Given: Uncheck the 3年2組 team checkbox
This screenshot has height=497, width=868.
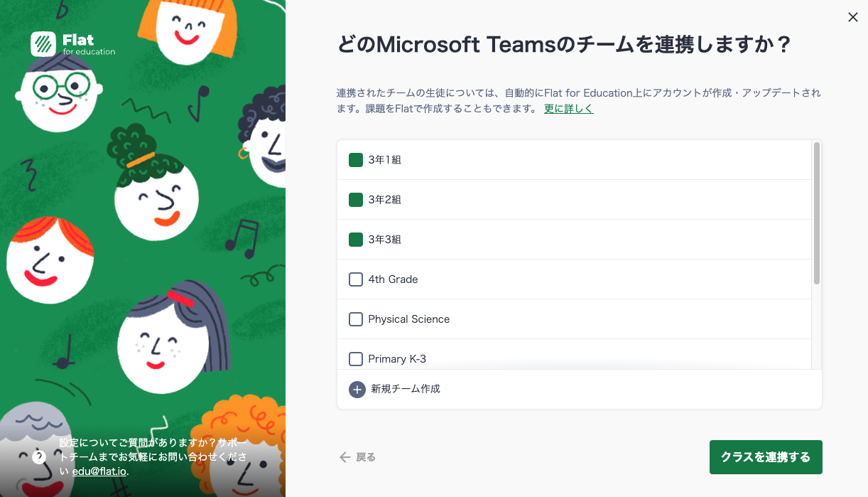Looking at the screenshot, I should [356, 200].
